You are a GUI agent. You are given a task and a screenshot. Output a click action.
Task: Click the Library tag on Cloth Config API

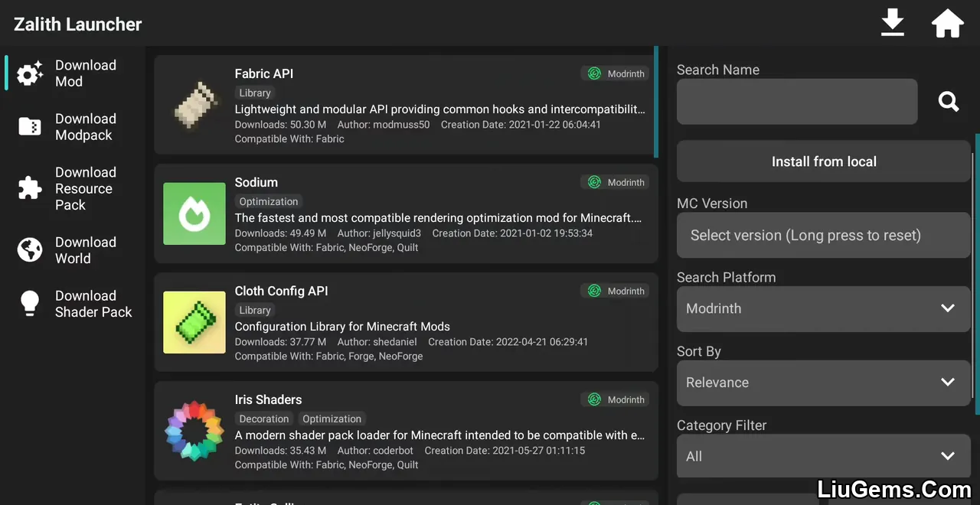[x=255, y=310]
